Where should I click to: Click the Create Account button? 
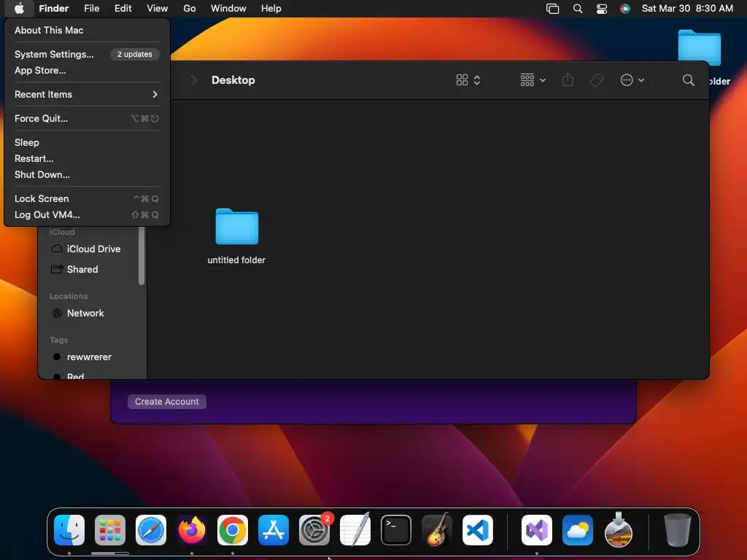[x=167, y=402]
